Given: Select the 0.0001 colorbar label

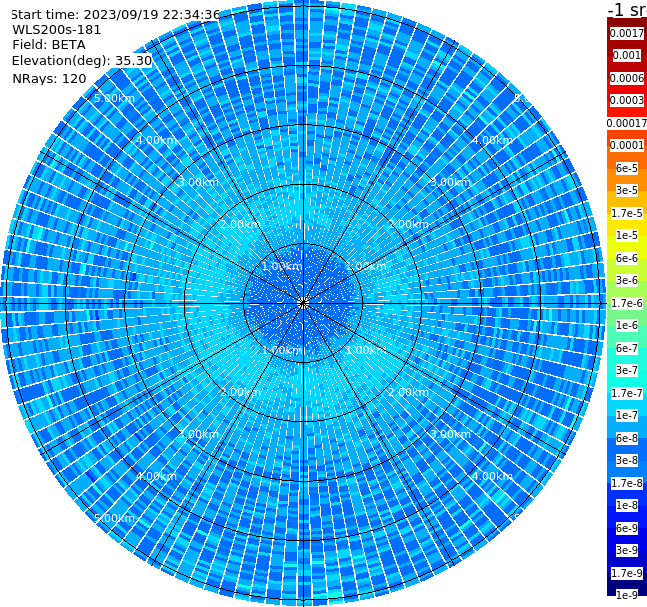Looking at the screenshot, I should (627, 145).
